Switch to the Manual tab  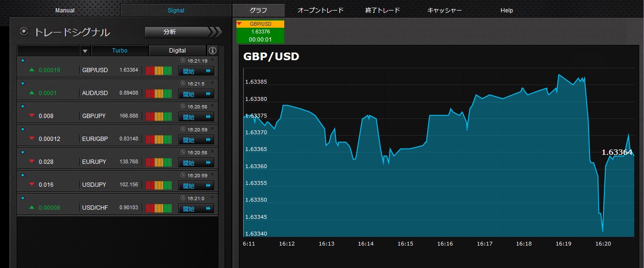pos(65,11)
